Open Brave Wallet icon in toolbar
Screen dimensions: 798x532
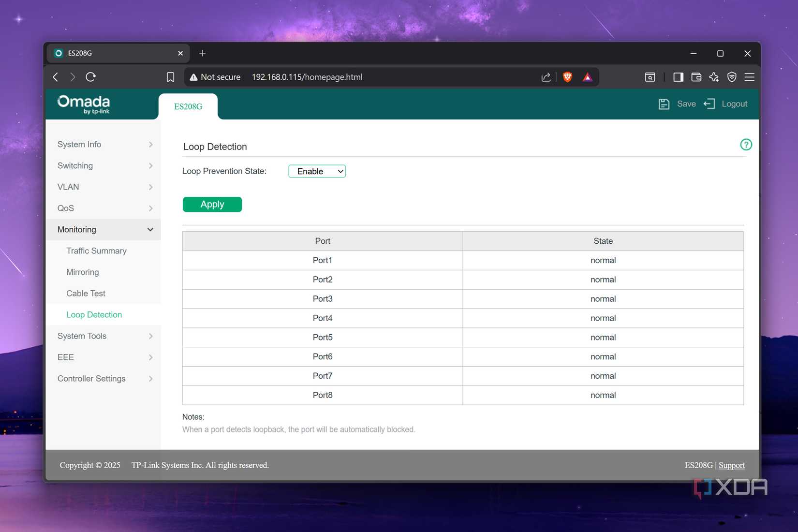coord(696,77)
